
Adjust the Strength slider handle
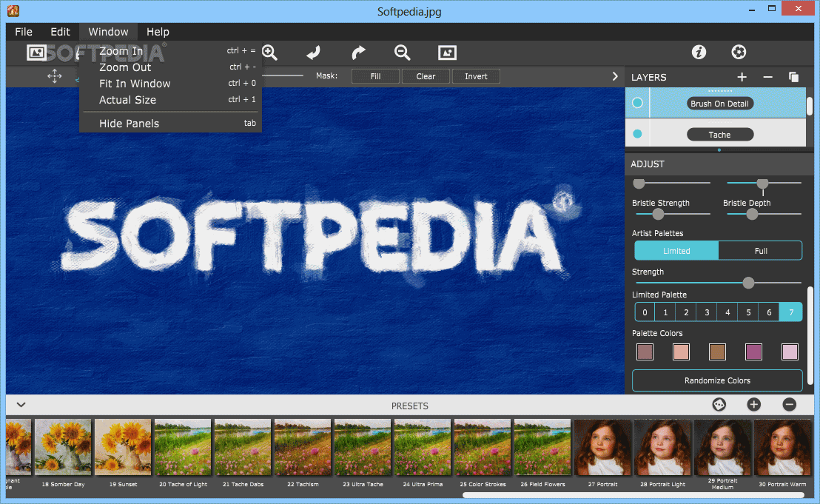[x=748, y=283]
